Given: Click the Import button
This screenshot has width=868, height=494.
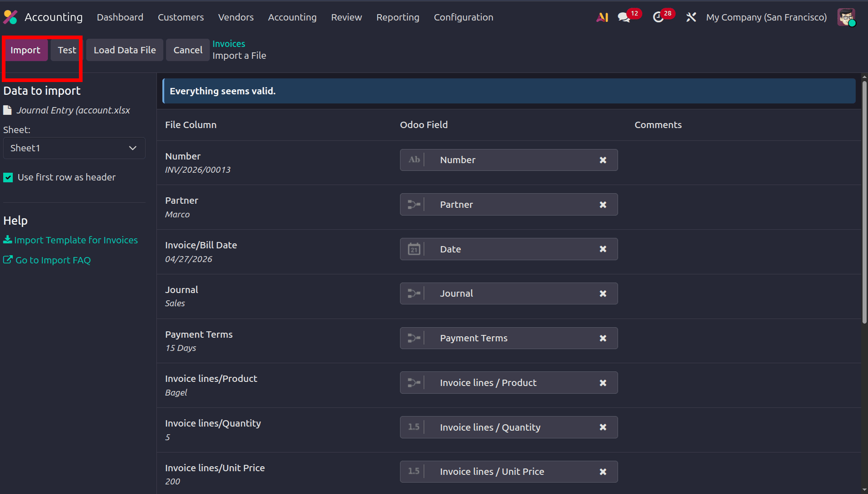Looking at the screenshot, I should 26,50.
